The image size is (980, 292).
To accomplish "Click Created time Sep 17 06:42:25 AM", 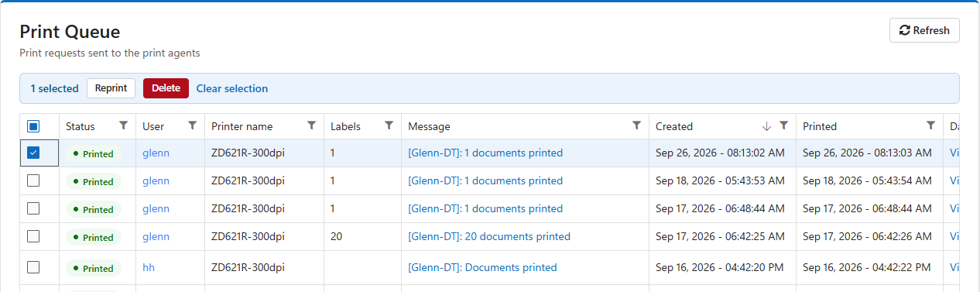I will point(720,236).
